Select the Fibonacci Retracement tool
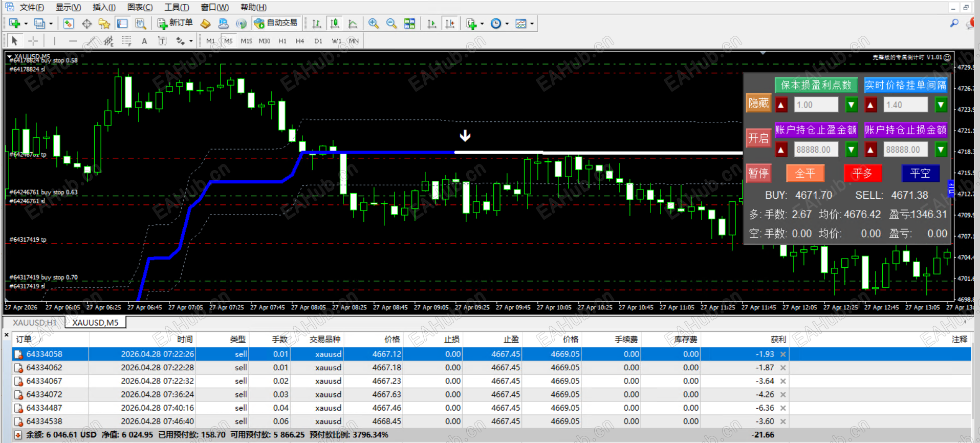This screenshot has width=980, height=443. 126,41
